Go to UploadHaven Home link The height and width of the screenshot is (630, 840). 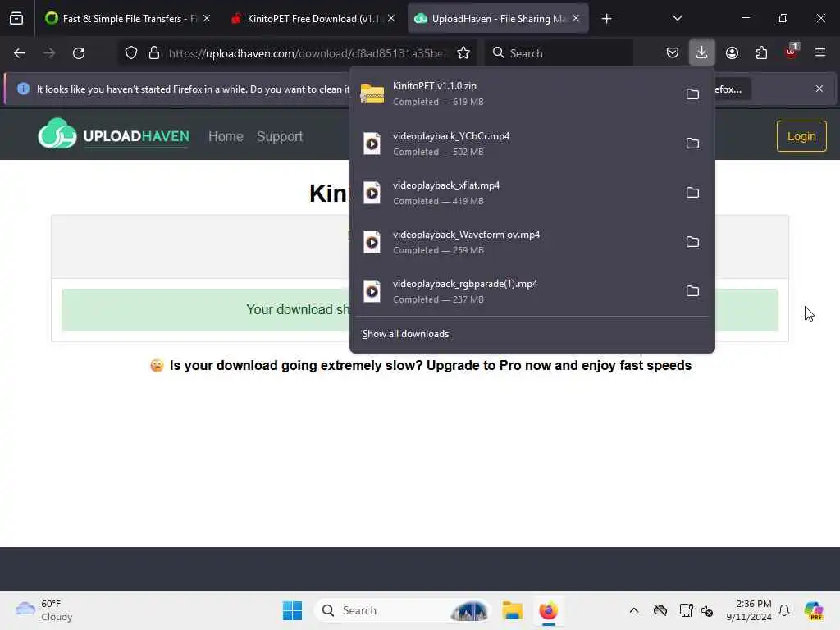(226, 137)
